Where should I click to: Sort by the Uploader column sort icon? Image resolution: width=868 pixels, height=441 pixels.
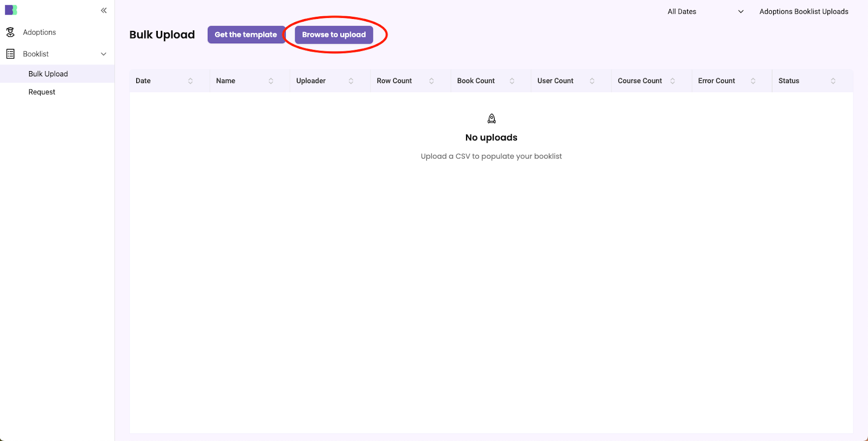(x=351, y=81)
